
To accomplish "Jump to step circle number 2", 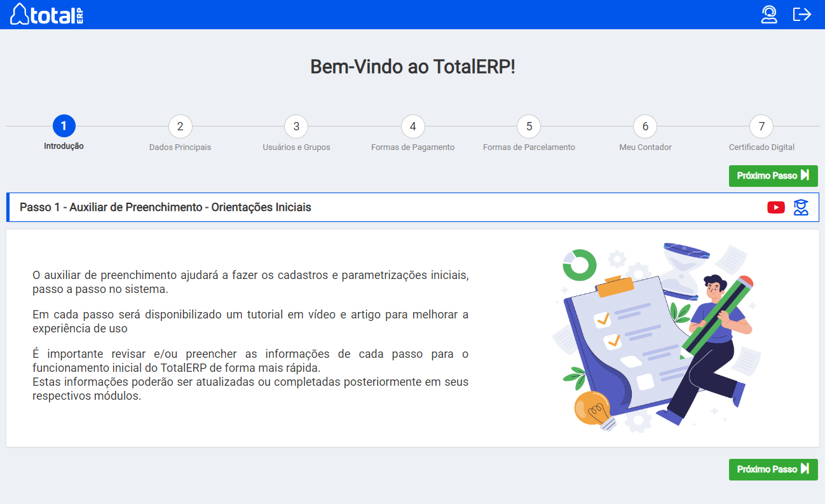I will [181, 126].
